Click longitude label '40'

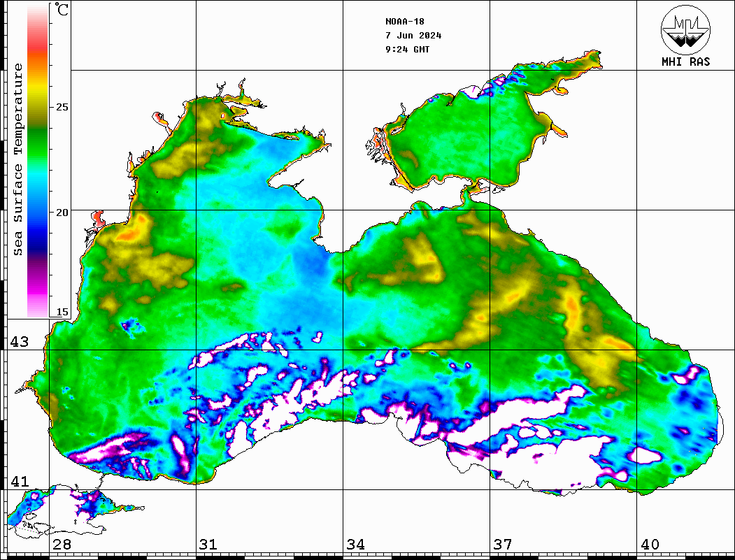tap(650, 545)
